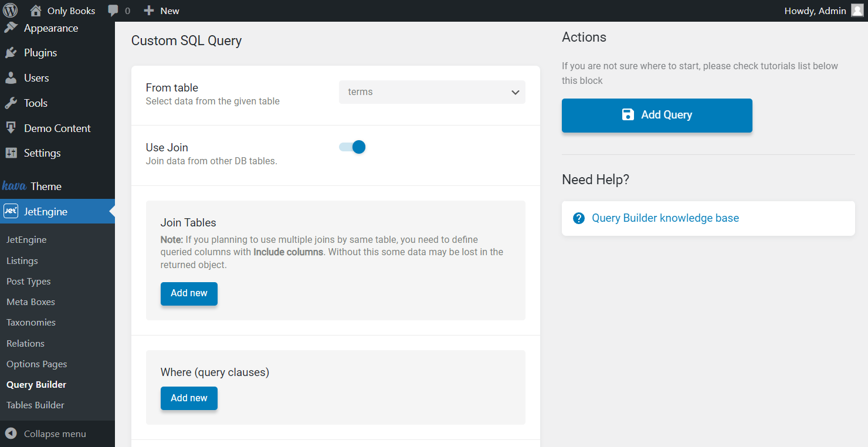This screenshot has width=868, height=447.
Task: Open Relations submenu
Action: (x=25, y=344)
